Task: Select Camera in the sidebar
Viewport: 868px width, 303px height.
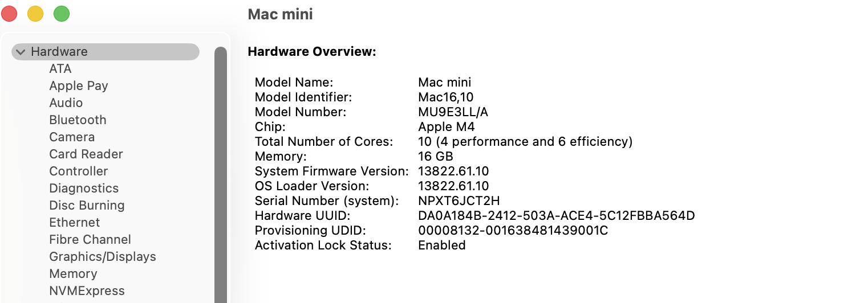Action: pyautogui.click(x=72, y=137)
